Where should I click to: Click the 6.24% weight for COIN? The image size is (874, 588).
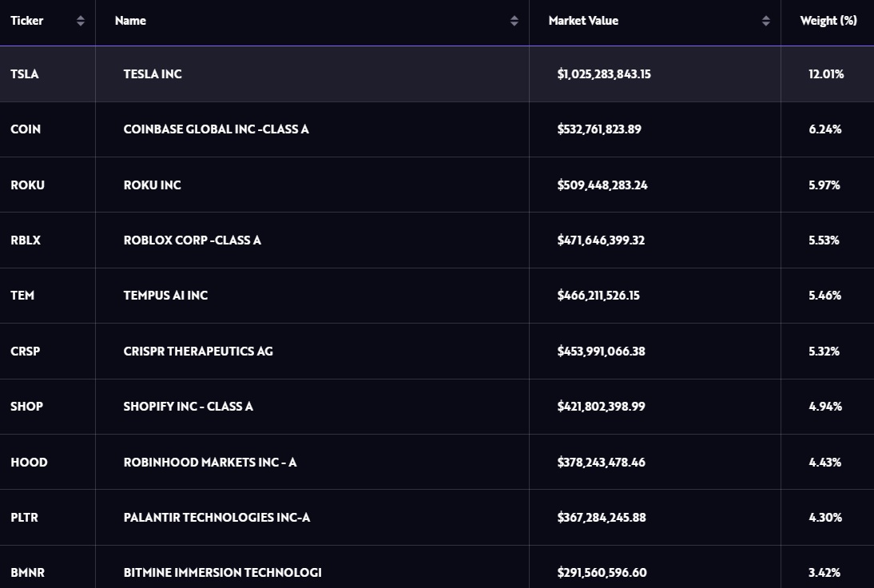click(825, 129)
